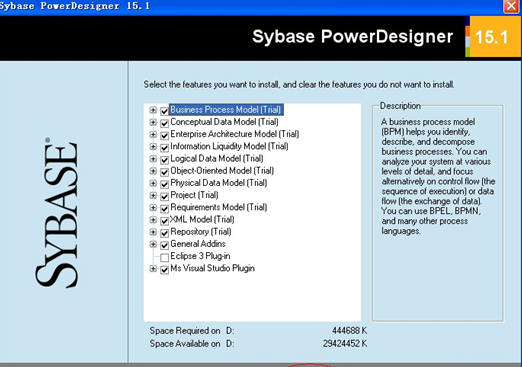Uncheck Physical Data Model (Trial) checkbox
522x367 pixels.
pyautogui.click(x=164, y=184)
